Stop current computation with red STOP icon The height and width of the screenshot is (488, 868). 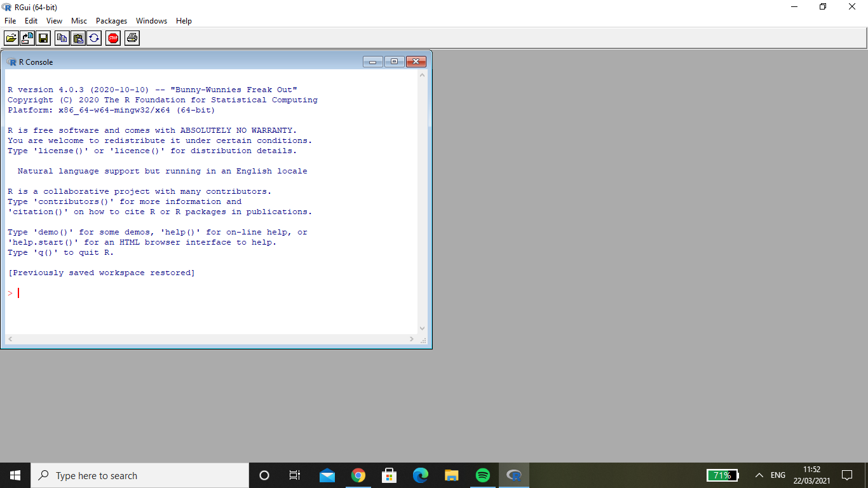[113, 38]
